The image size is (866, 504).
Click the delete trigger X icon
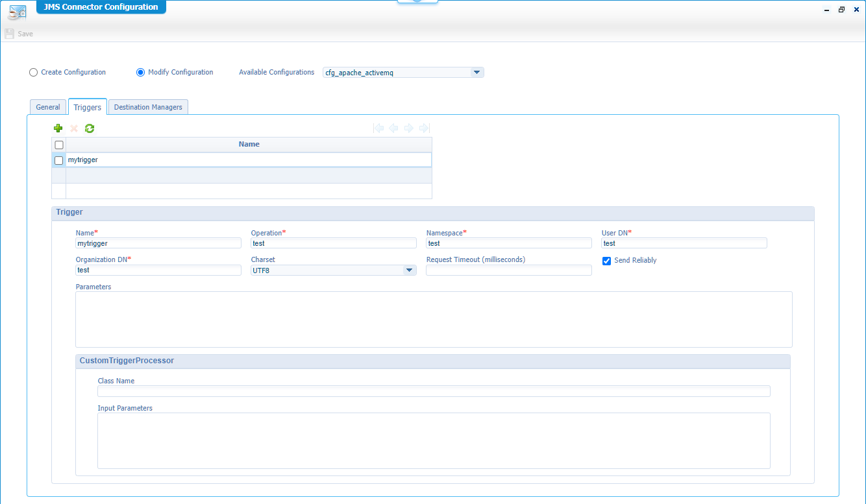74,128
